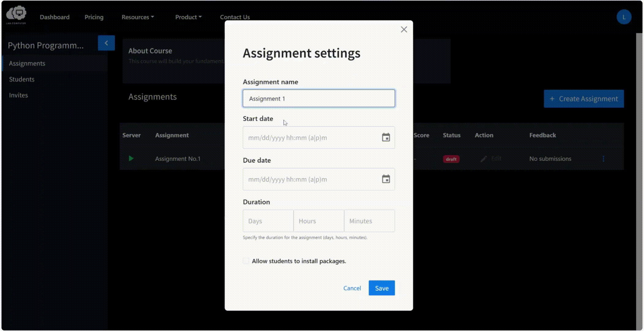Viewport: 644px width, 331px height.
Task: Close the Assignment settings dialog
Action: 404,29
